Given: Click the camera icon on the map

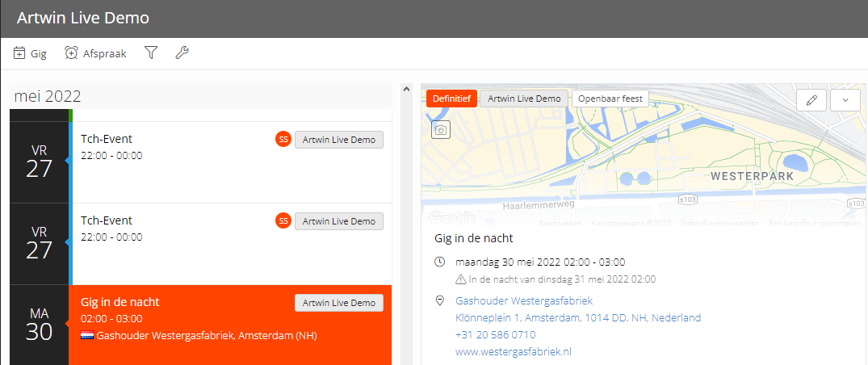Looking at the screenshot, I should pos(441,129).
